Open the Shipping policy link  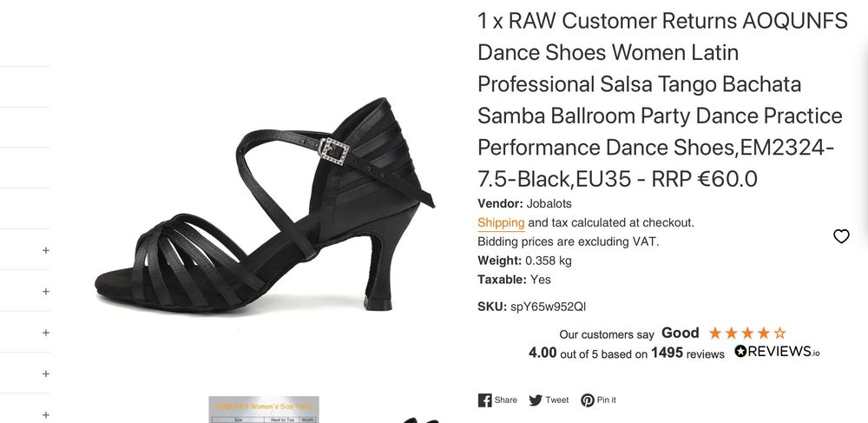pos(501,222)
